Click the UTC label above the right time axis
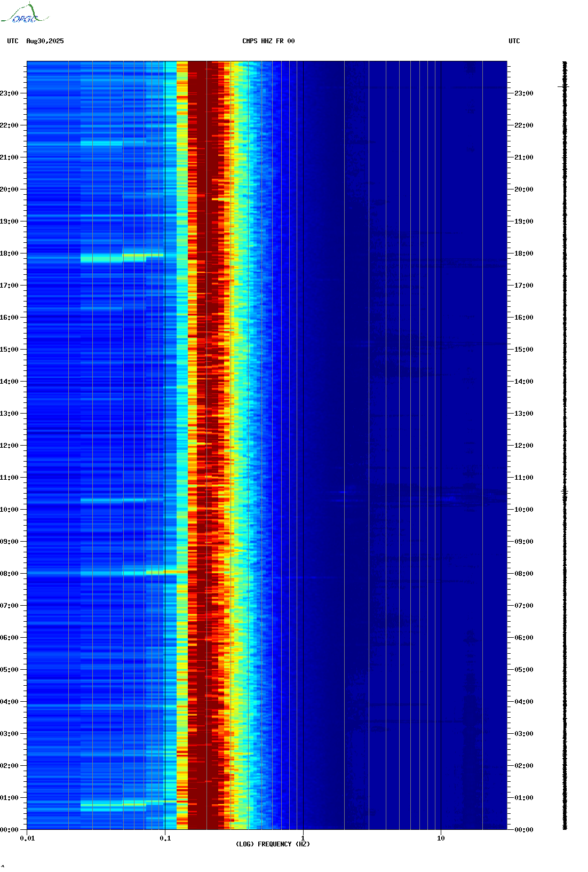 pyautogui.click(x=514, y=41)
